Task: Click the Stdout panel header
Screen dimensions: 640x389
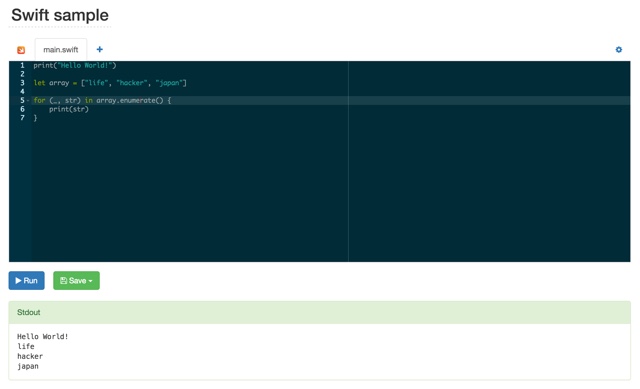Action: [320, 312]
